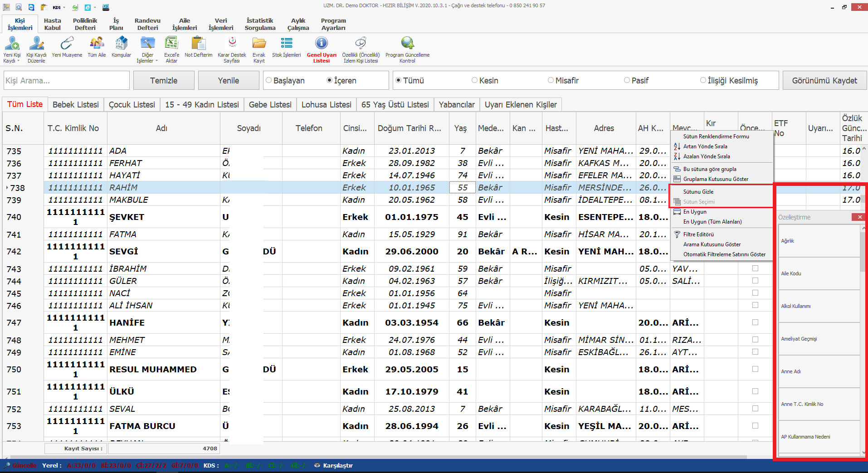
Task: Click the Kişi Arama search field
Action: (66, 81)
